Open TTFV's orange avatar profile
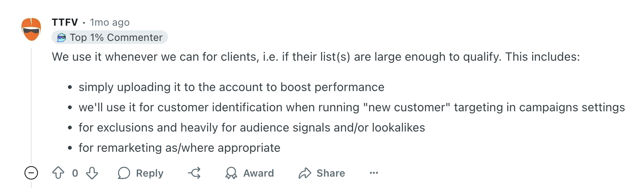The height and width of the screenshot is (188, 644). pos(31,29)
